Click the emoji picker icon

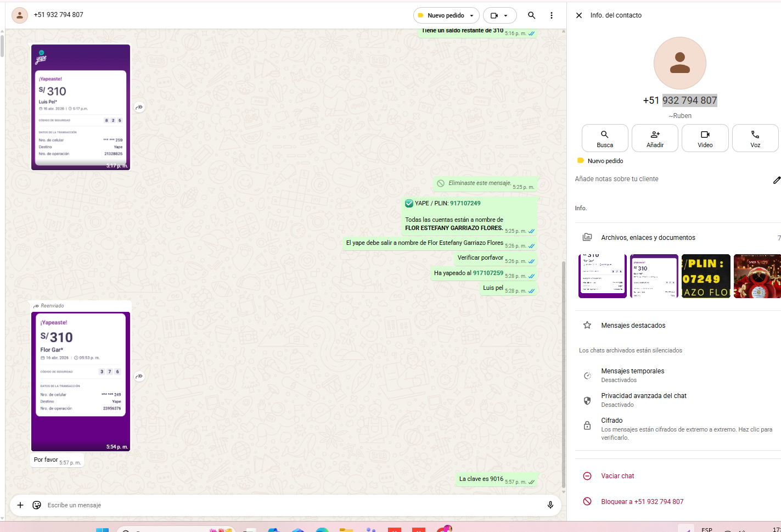click(37, 505)
